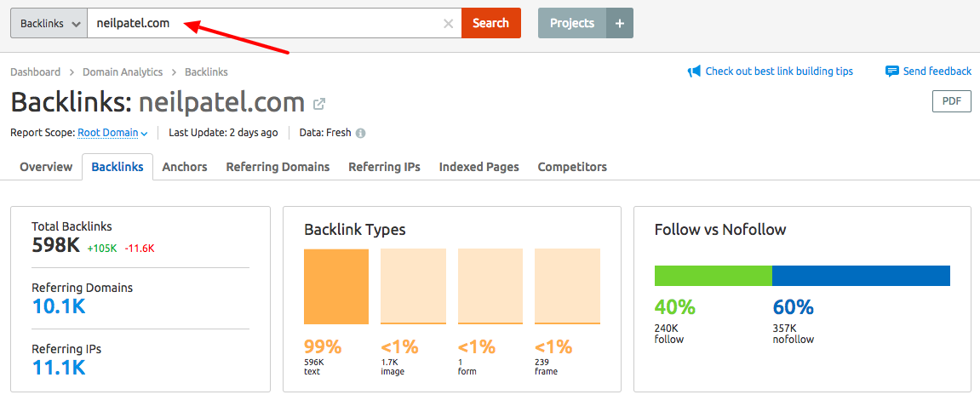Click the 11.1K referring IPs value
Viewport: 980px width, 406px height.
pyautogui.click(x=58, y=368)
